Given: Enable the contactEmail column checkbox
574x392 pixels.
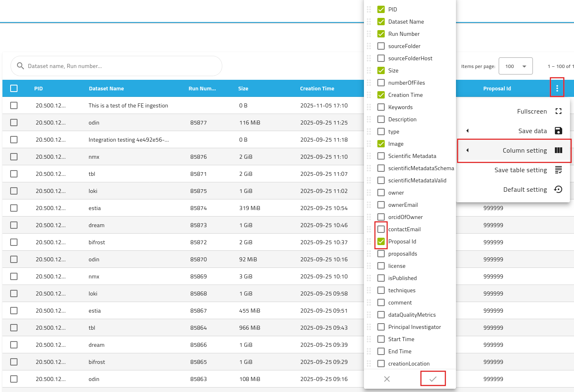Looking at the screenshot, I should (x=381, y=229).
